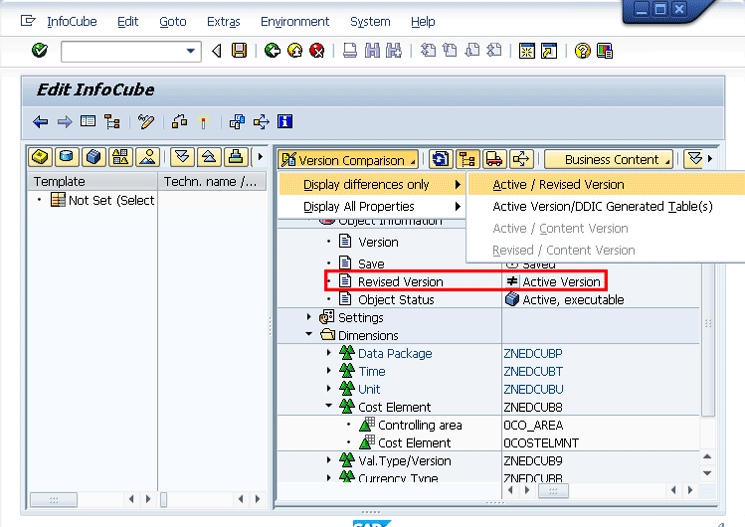
Task: Open the Extras menu
Action: coord(223,21)
